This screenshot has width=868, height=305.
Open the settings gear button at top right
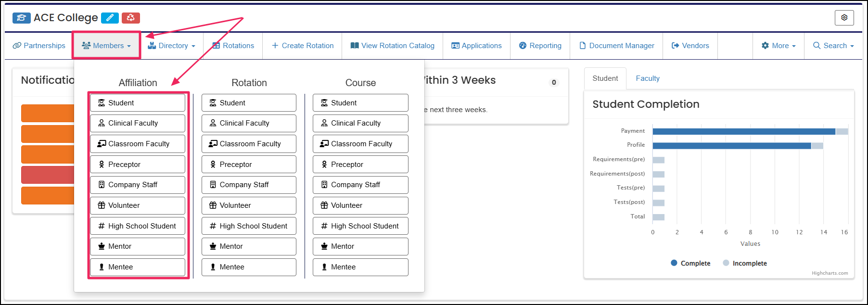click(x=844, y=18)
